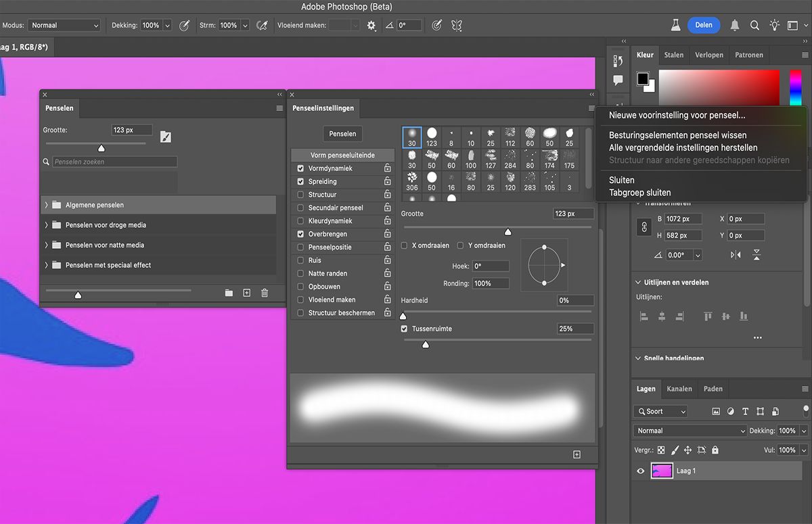
Task: Open notifications bell icon
Action: click(735, 25)
